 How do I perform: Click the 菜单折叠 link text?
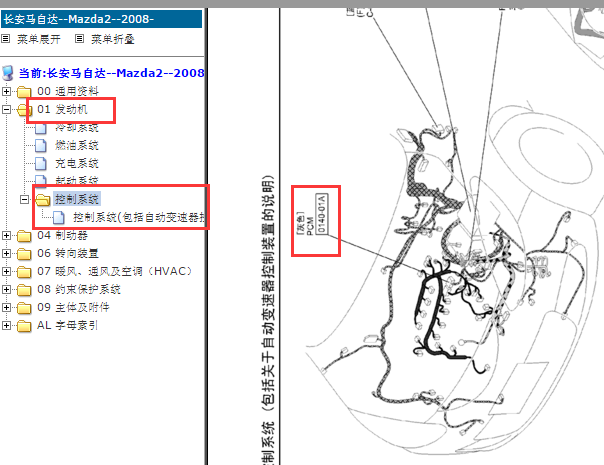113,39
